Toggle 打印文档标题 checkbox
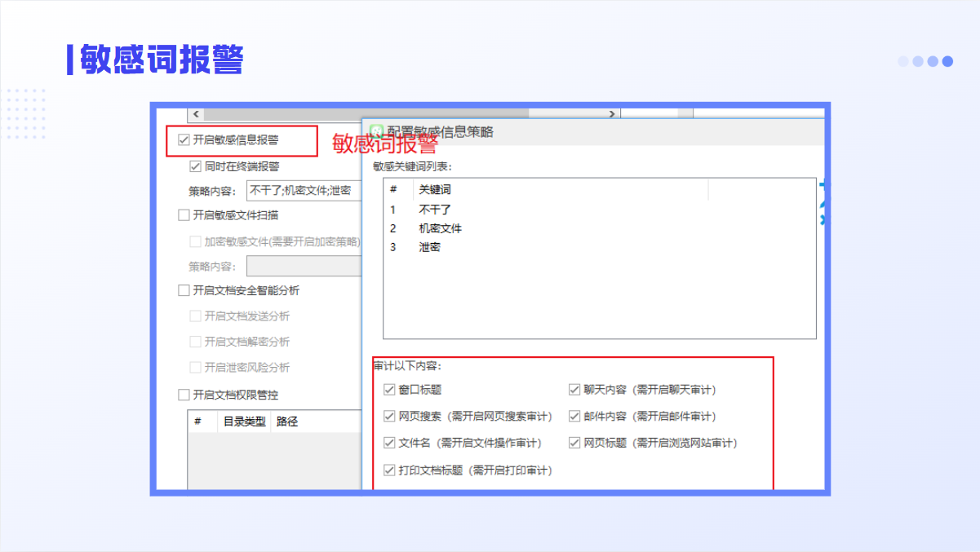980x552 pixels. pyautogui.click(x=389, y=470)
